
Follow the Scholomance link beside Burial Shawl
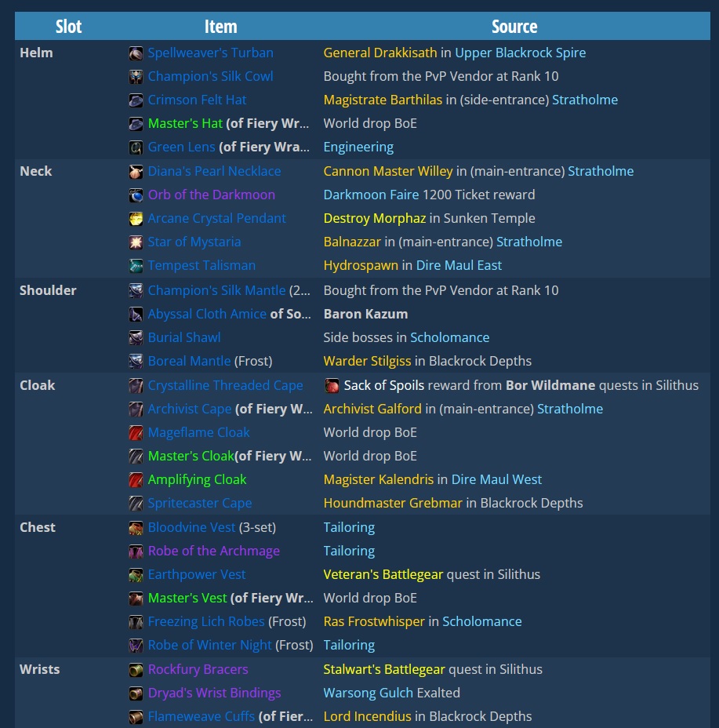click(450, 337)
